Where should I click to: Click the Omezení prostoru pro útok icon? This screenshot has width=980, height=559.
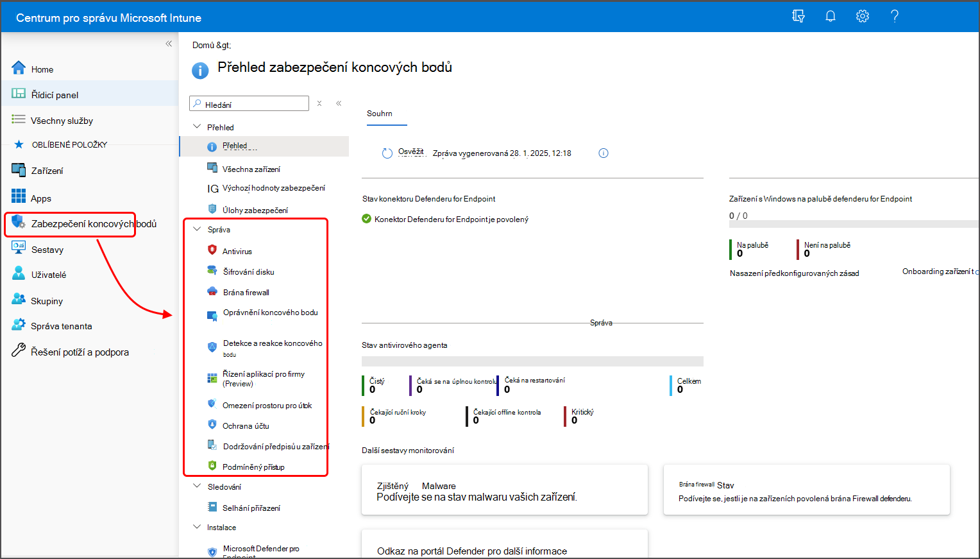tap(212, 404)
